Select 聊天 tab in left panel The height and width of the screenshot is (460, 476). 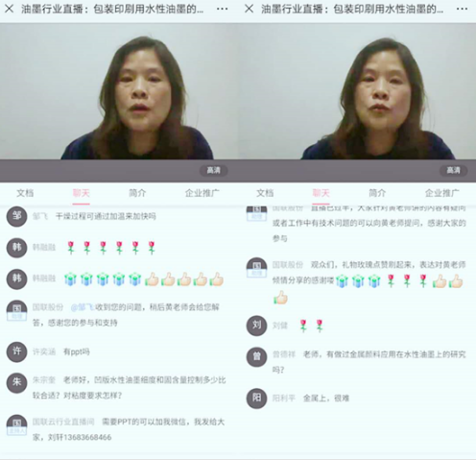click(82, 193)
